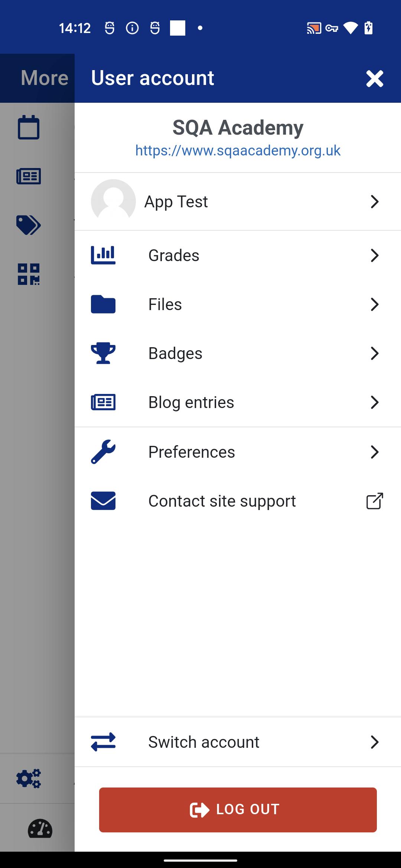The height and width of the screenshot is (868, 401).
Task: Open the settings gears icon in sidebar
Action: click(x=29, y=778)
